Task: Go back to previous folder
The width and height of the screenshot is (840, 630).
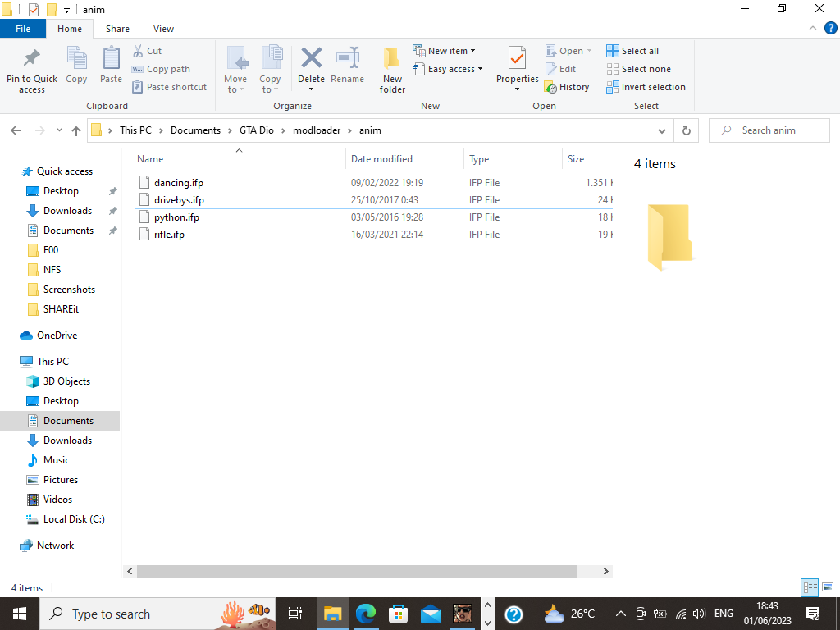Action: (16, 130)
